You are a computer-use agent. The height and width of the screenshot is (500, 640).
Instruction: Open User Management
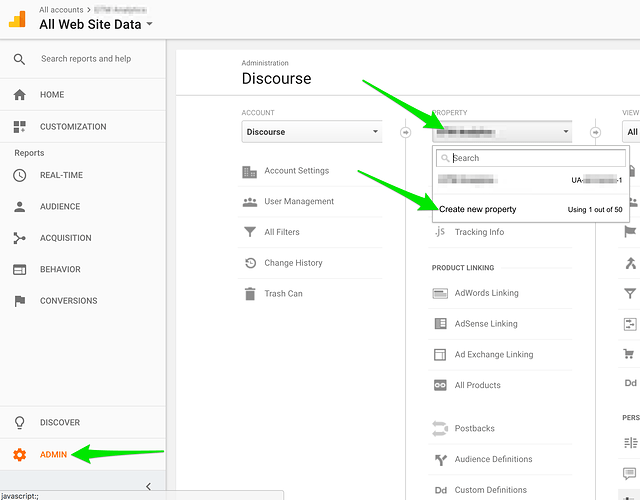tap(299, 201)
